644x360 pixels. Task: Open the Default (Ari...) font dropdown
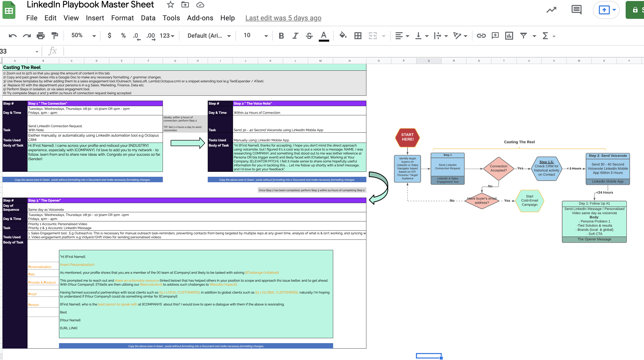pyautogui.click(x=209, y=36)
